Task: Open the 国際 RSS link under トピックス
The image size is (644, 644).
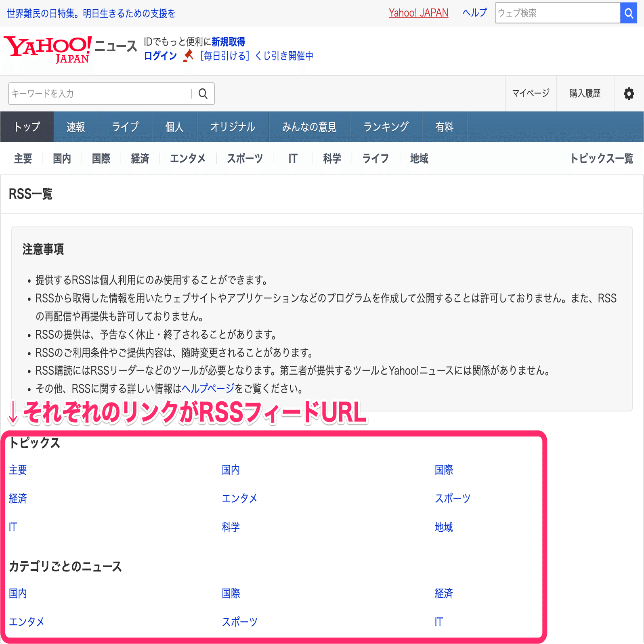Action: coord(444,470)
